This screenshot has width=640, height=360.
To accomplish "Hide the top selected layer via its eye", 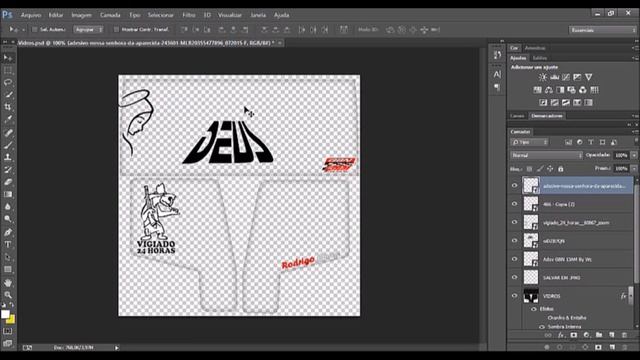I will [x=515, y=186].
